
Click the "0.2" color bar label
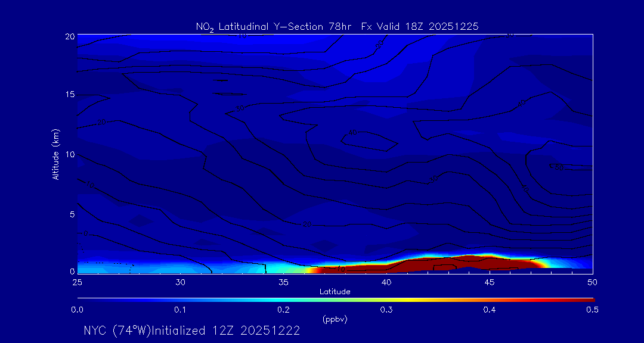[x=283, y=310]
